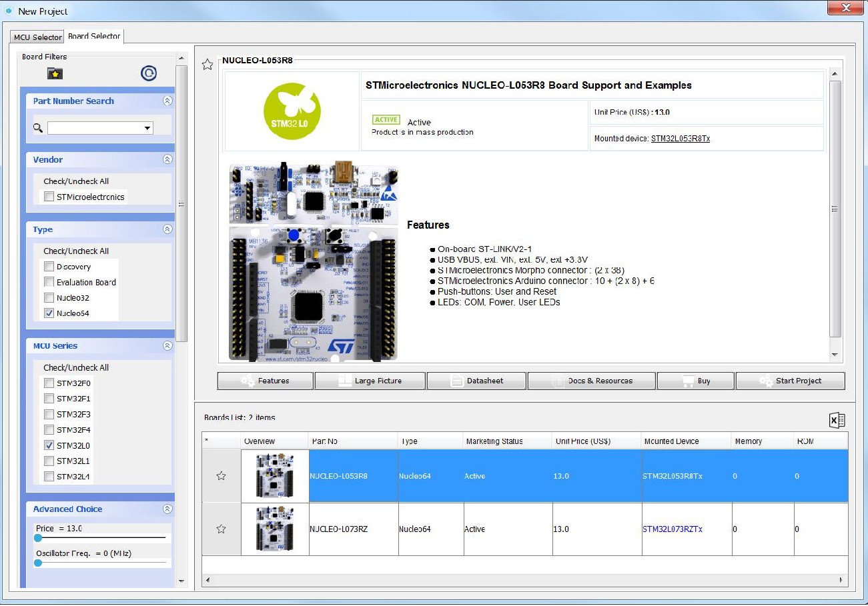Sort the list by Part No column
This screenshot has width=868, height=606.
tap(353, 441)
